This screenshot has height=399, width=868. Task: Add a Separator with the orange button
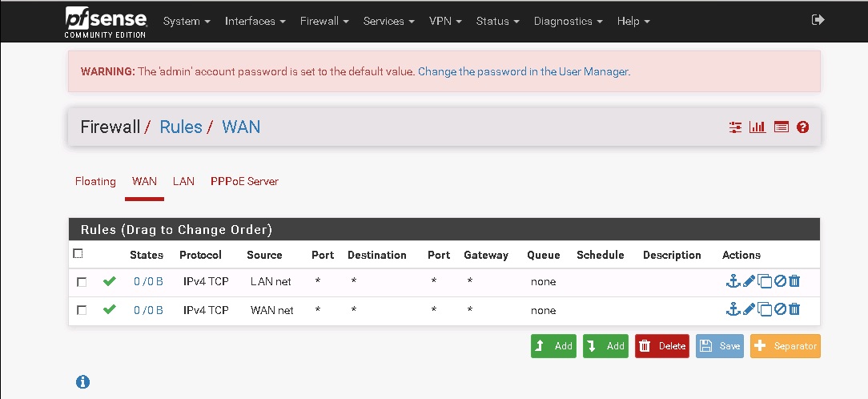785,346
